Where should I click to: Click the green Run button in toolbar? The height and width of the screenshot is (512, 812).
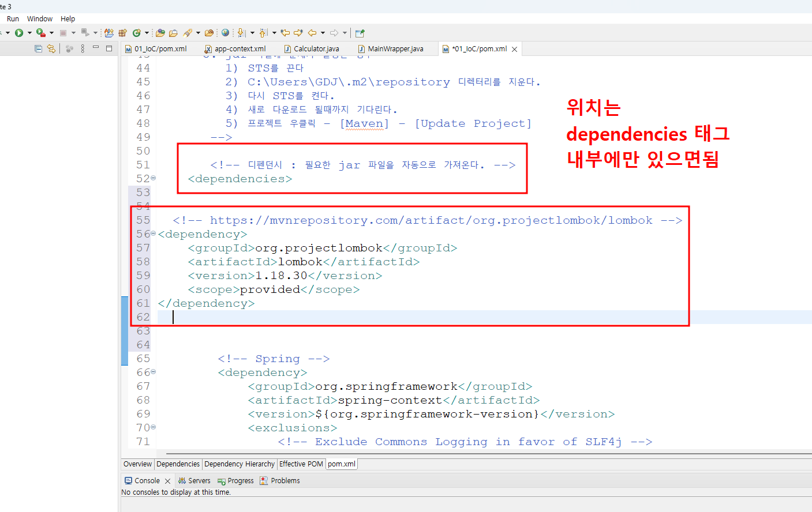[x=19, y=33]
